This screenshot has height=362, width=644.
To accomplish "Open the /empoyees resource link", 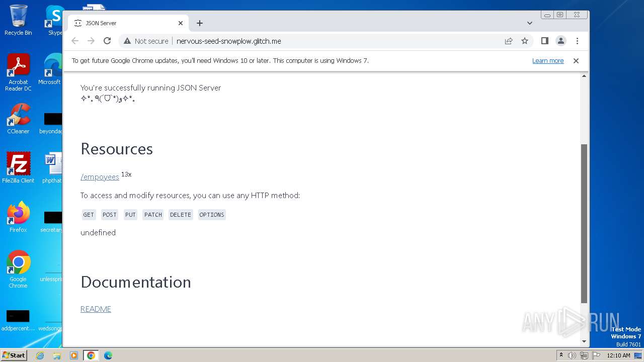I will click(x=100, y=177).
